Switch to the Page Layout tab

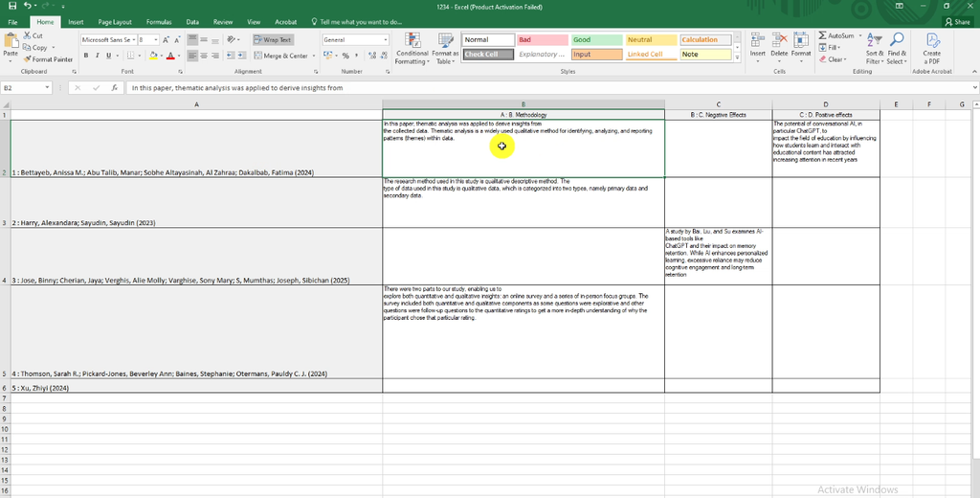115,22
